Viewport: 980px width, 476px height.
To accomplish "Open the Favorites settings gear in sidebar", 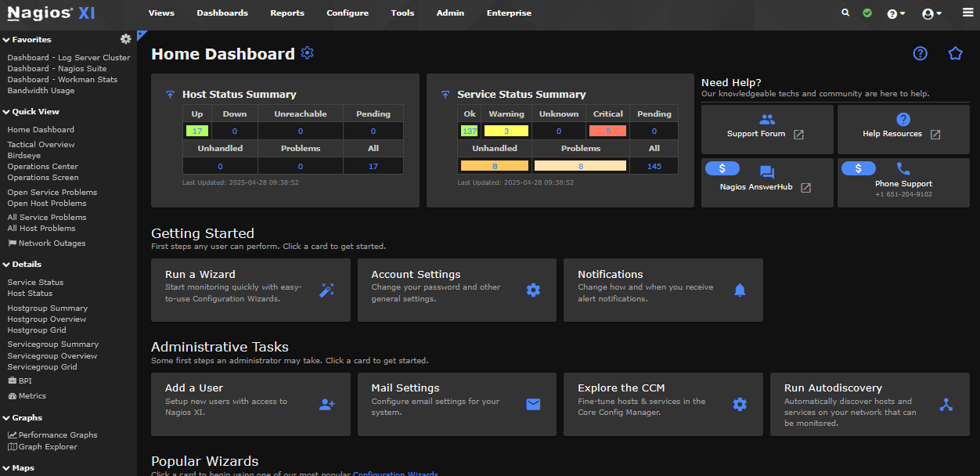I will [x=125, y=39].
